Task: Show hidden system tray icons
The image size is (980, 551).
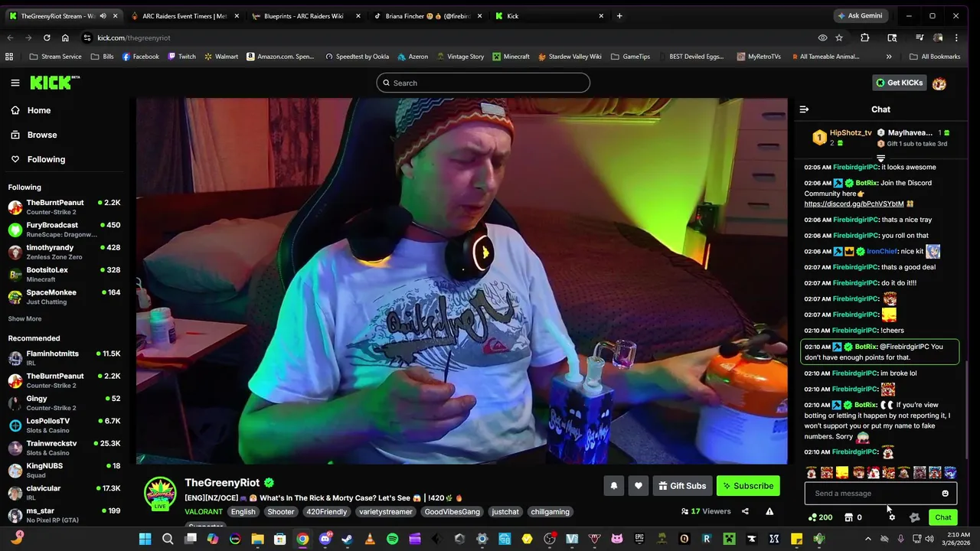Action: click(x=867, y=539)
